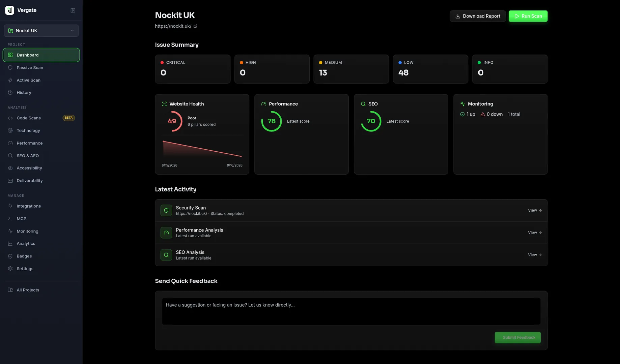View the Performance Analysis activity
Viewport: 620px width, 364px height.
[x=535, y=233]
